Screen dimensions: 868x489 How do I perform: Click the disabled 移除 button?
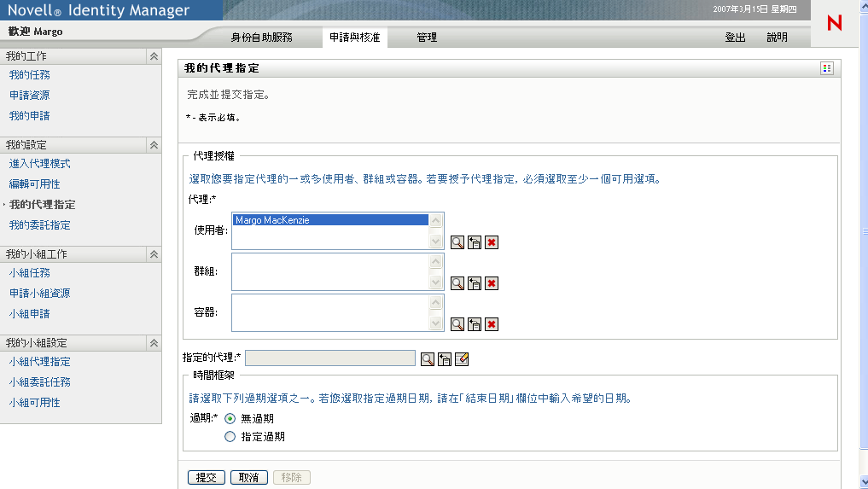[x=292, y=477]
